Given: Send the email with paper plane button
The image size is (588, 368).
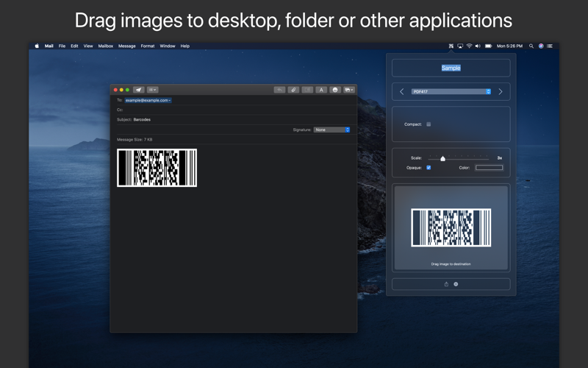Looking at the screenshot, I should (x=138, y=90).
